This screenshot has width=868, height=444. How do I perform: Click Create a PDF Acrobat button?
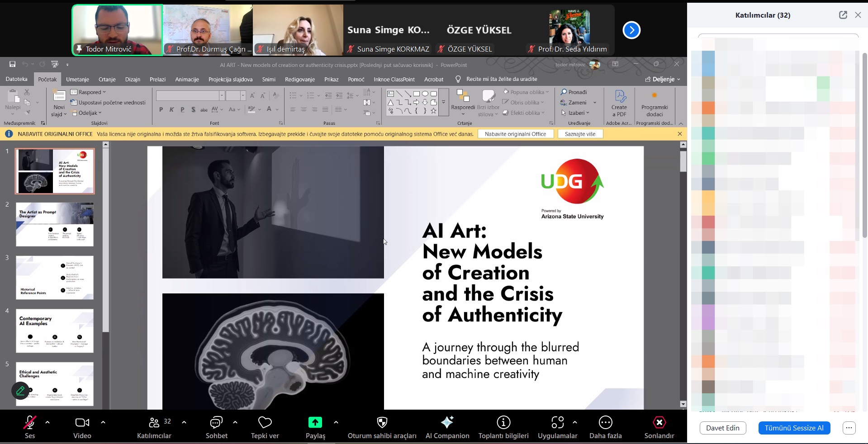[x=619, y=104]
